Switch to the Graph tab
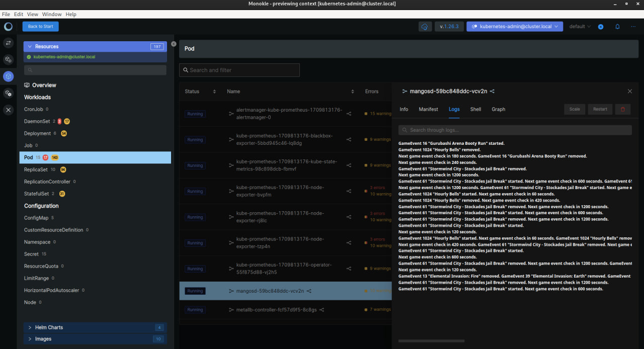The height and width of the screenshot is (349, 644). 499,109
